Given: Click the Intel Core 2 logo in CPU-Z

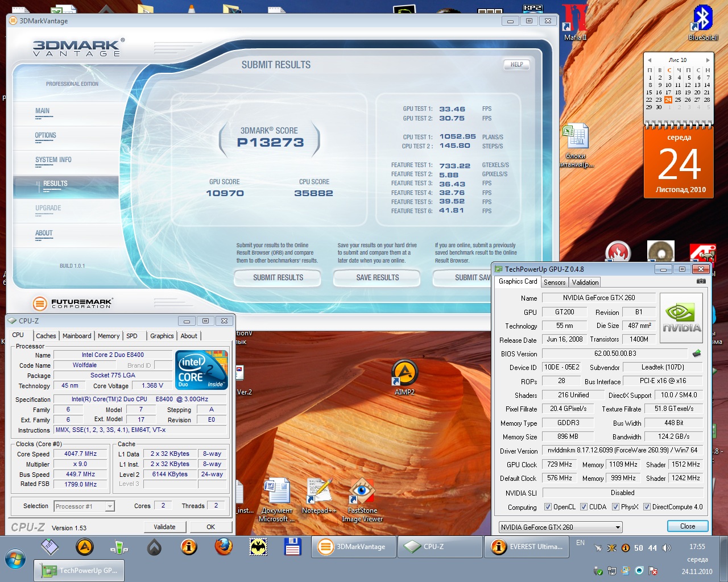Looking at the screenshot, I should pos(201,370).
